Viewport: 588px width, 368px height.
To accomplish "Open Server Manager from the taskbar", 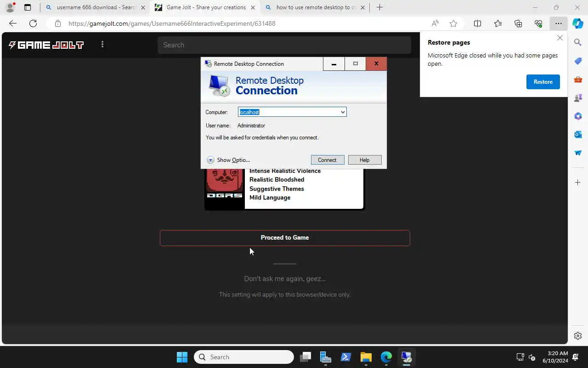I will coord(326,357).
